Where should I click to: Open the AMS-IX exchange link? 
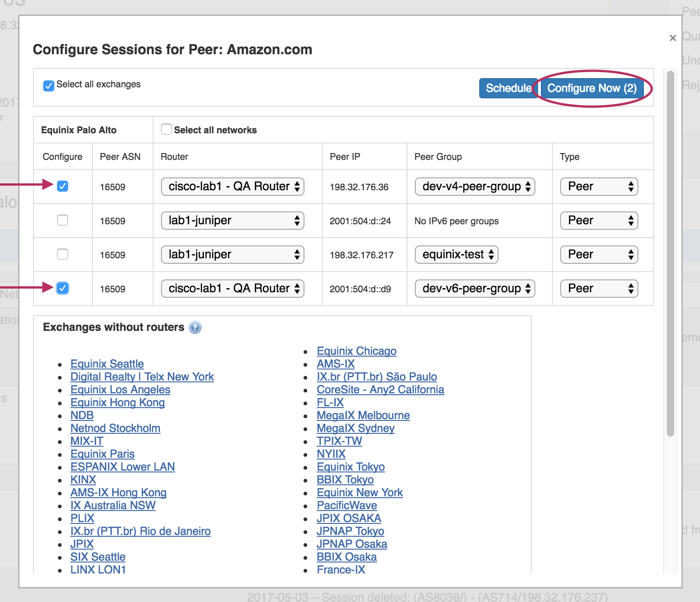pos(336,364)
